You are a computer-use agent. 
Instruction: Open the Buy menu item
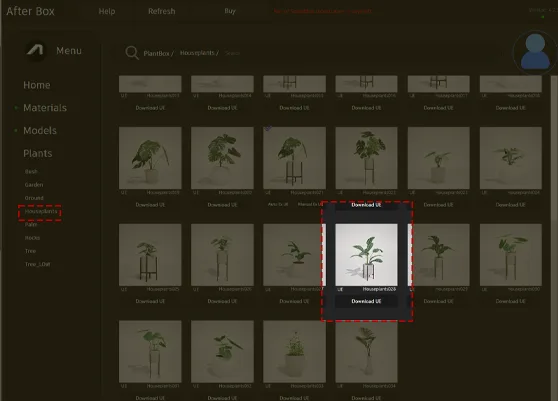(230, 11)
